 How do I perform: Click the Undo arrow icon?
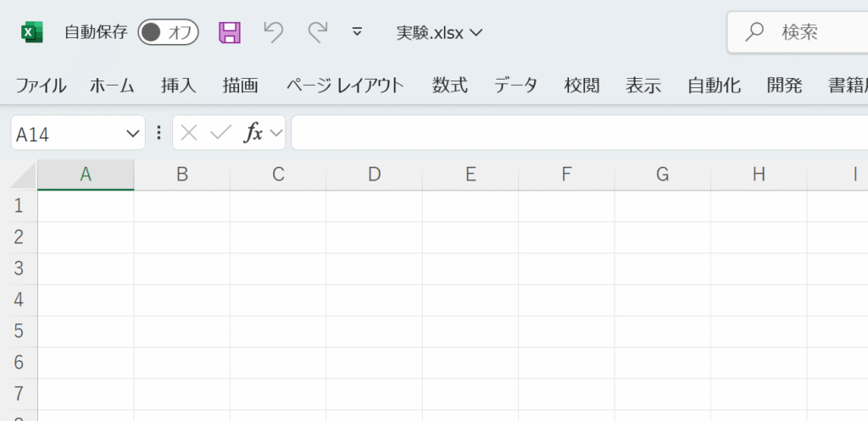273,32
